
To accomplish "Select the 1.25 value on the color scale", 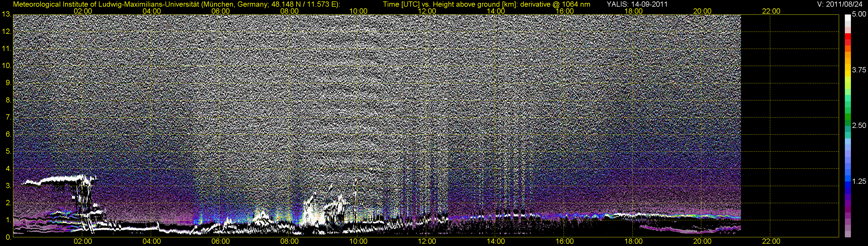I will pyautogui.click(x=859, y=181).
